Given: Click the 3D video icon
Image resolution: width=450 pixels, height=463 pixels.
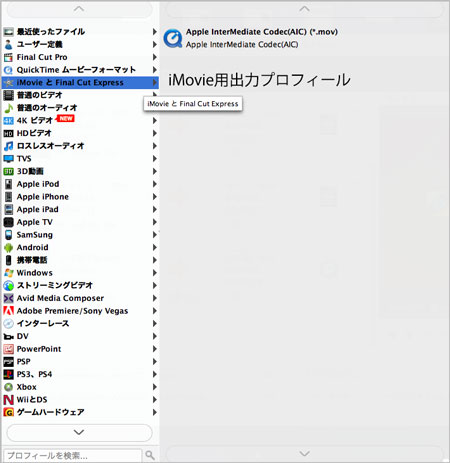Looking at the screenshot, I should pos(8,171).
